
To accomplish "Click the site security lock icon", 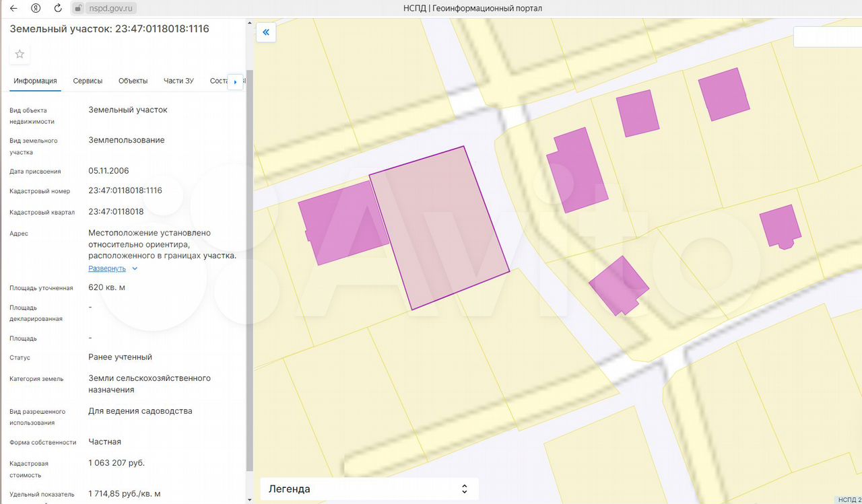I will pyautogui.click(x=78, y=8).
